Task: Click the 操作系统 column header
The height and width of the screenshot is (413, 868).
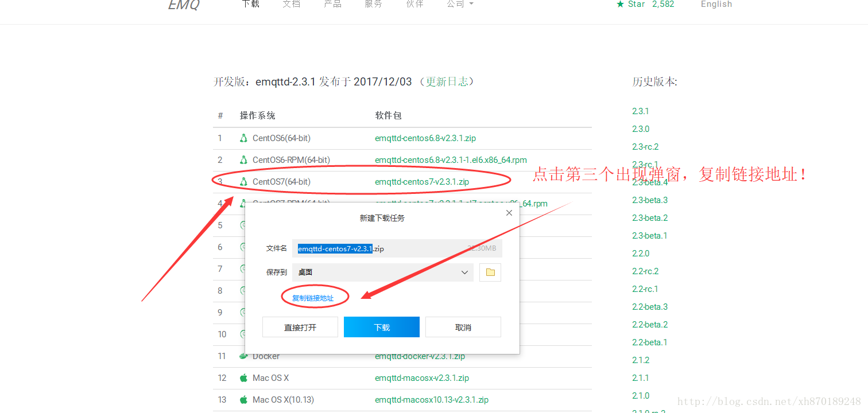Action: pyautogui.click(x=257, y=115)
